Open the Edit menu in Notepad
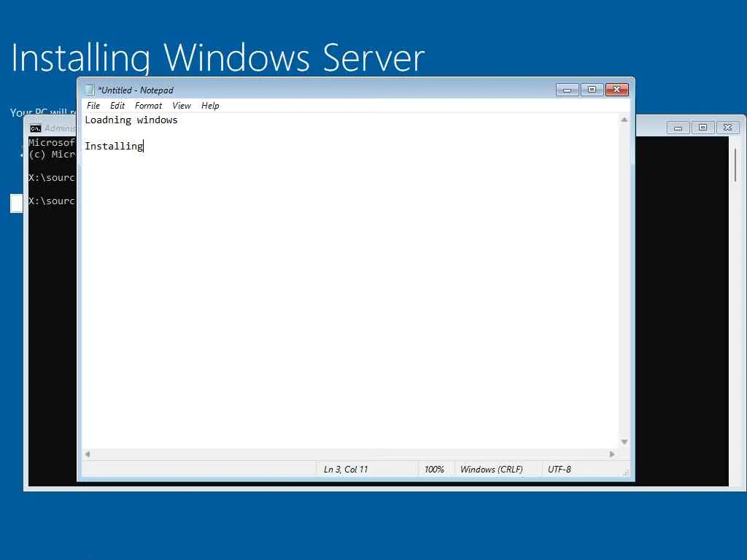Screen dimensions: 747x560 click(117, 106)
